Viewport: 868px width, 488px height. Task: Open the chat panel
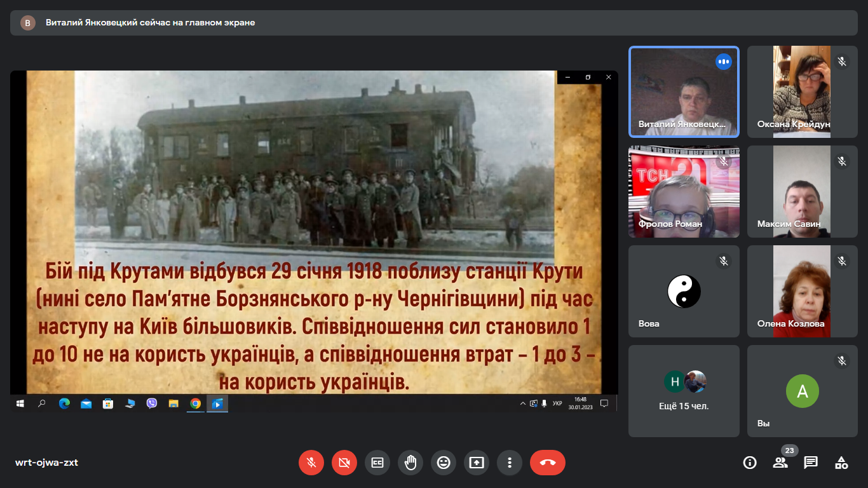coord(811,463)
